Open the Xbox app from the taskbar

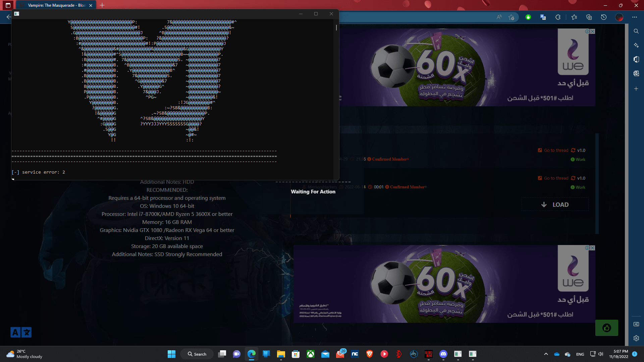[x=311, y=354]
